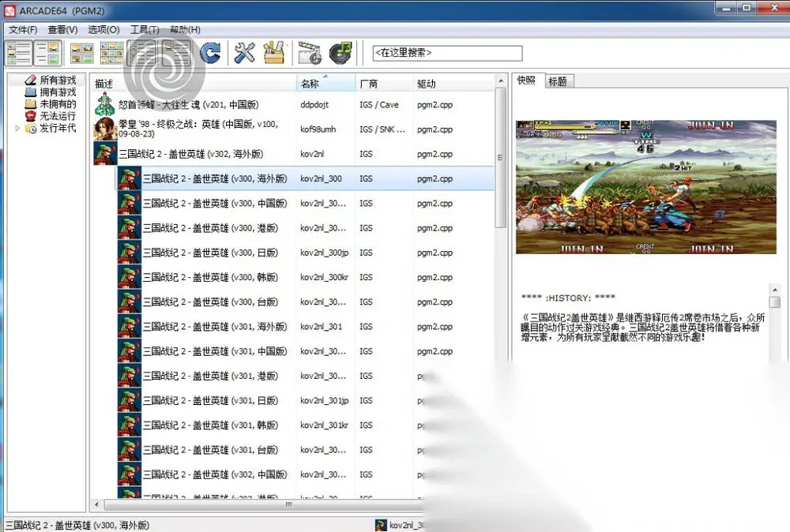Click the kov2nl_300jp name cell
This screenshot has height=532, width=790.
[x=325, y=253]
